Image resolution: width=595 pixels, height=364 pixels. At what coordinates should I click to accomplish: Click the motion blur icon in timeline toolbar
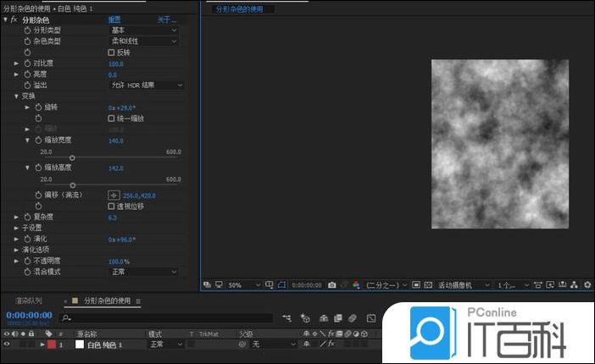click(x=352, y=318)
